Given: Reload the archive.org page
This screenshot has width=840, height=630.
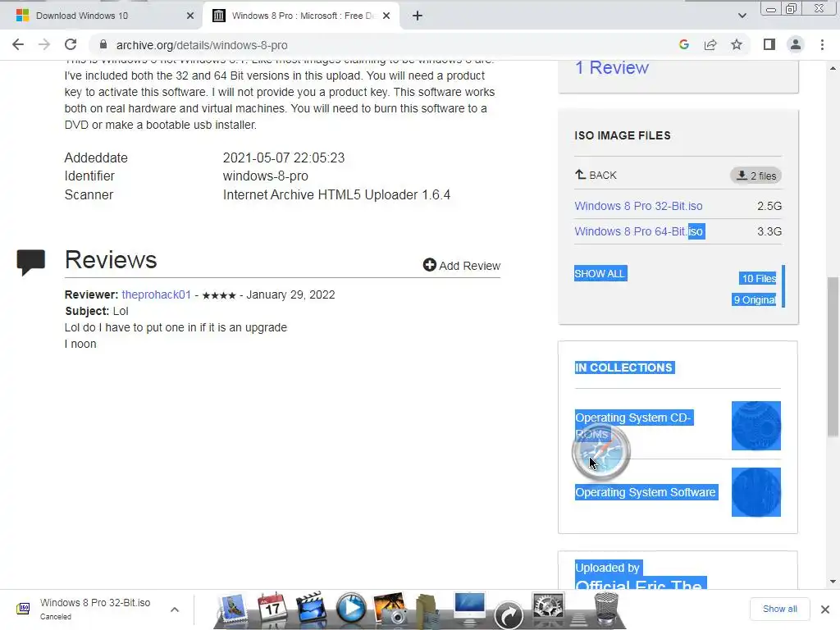Looking at the screenshot, I should click(x=71, y=44).
